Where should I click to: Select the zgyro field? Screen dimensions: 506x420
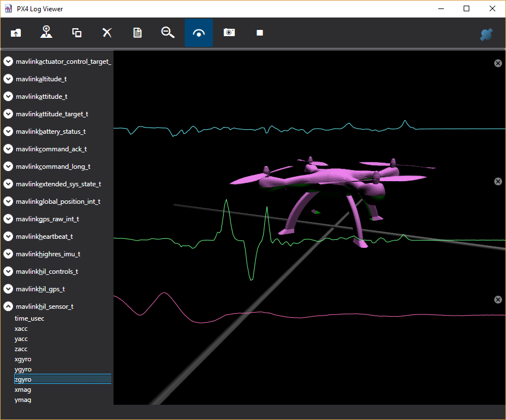tap(23, 379)
